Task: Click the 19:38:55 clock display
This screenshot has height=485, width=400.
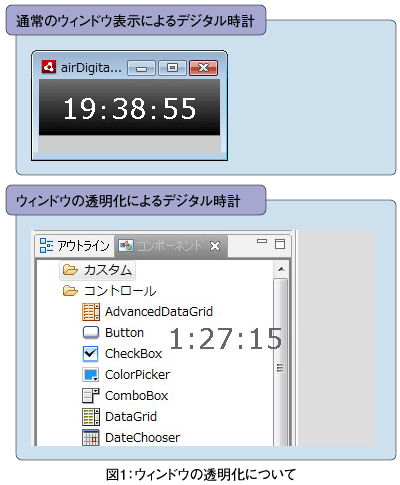Action: pos(130,108)
